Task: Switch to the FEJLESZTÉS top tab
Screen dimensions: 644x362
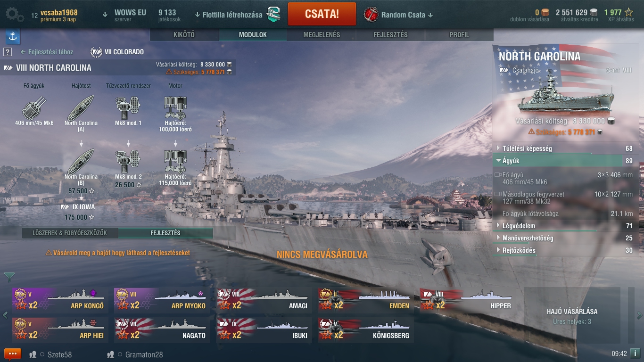Action: coord(390,35)
